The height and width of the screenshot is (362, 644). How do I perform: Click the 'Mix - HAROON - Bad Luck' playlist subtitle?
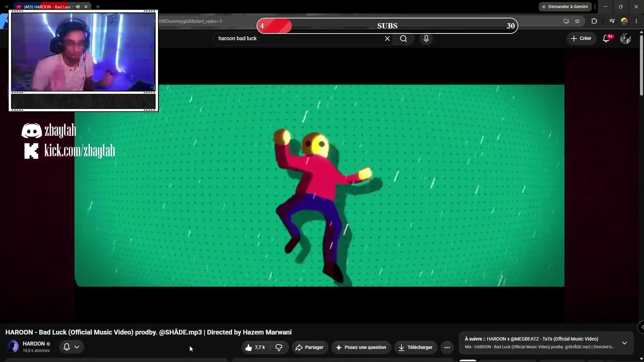[x=539, y=347]
